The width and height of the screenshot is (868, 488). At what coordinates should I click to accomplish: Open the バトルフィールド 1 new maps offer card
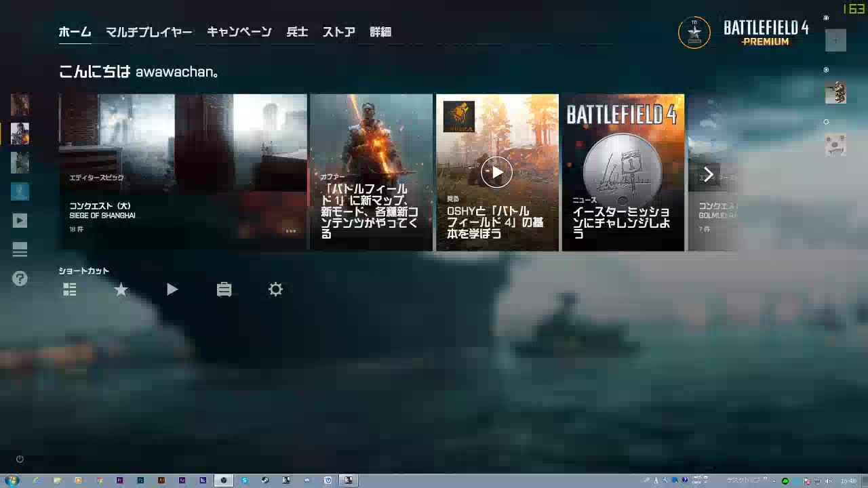click(371, 172)
